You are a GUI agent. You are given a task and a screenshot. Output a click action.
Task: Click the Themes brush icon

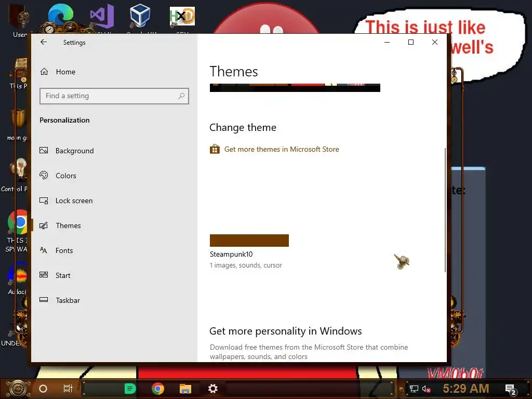(44, 225)
